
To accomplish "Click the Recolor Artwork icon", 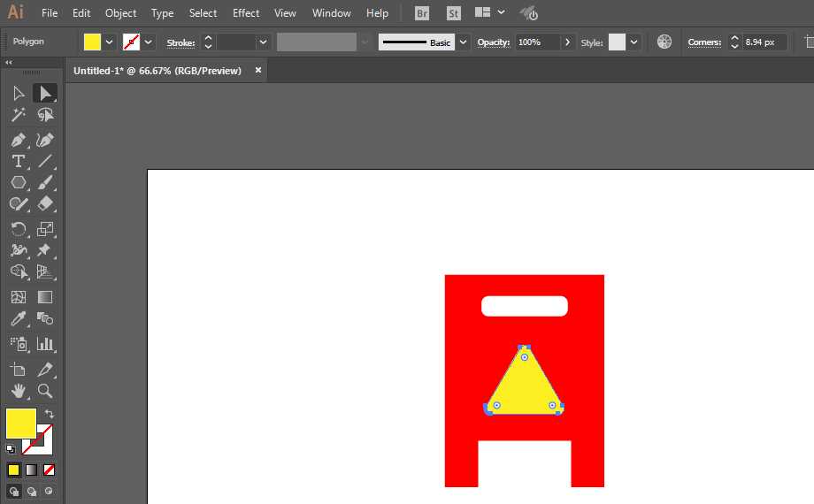I will (664, 42).
